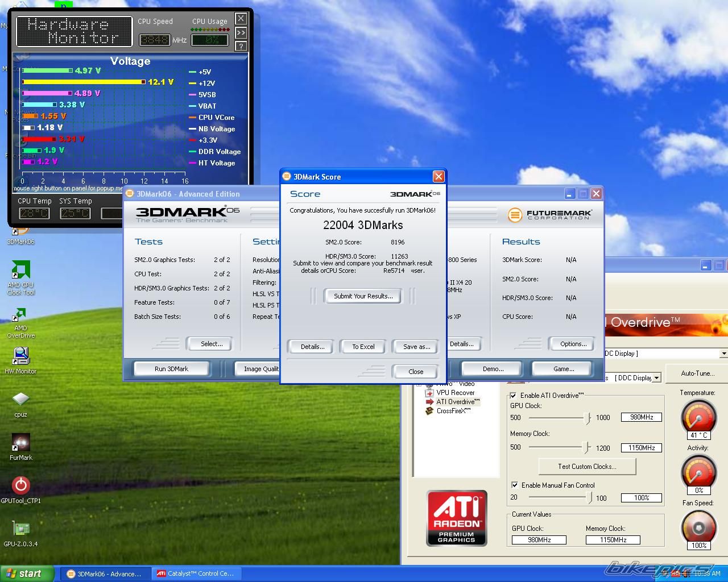Toggle Enable ATI Overdrive checkbox

[514, 396]
